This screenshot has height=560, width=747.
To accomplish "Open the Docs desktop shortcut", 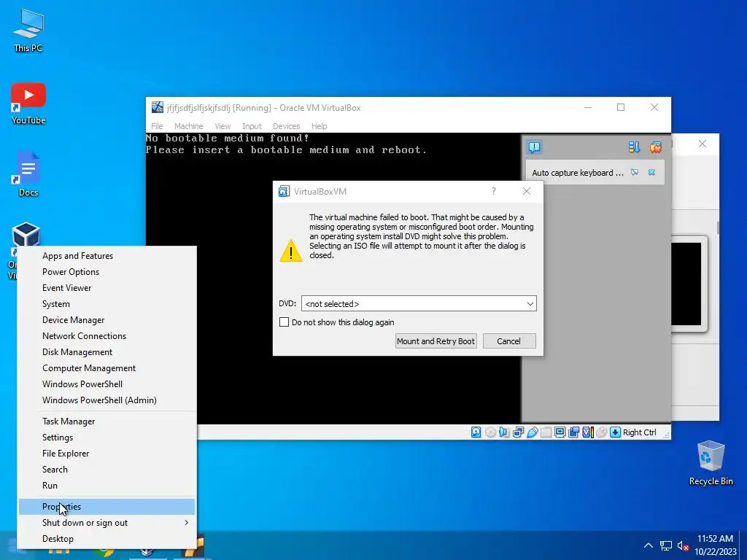I will (x=28, y=174).
